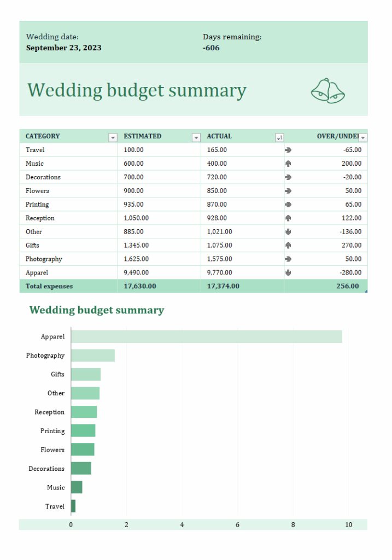This screenshot has width=392, height=560.
Task: Click the Apparel bar in the chart
Action: tap(206, 337)
